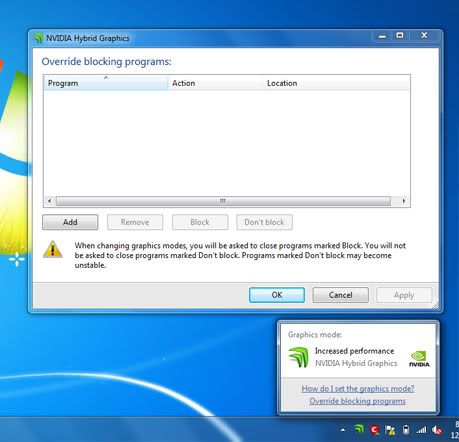Screen dimensions: 459x442
Task: Click the NVIDIA icon in title bar
Action: pos(39,38)
